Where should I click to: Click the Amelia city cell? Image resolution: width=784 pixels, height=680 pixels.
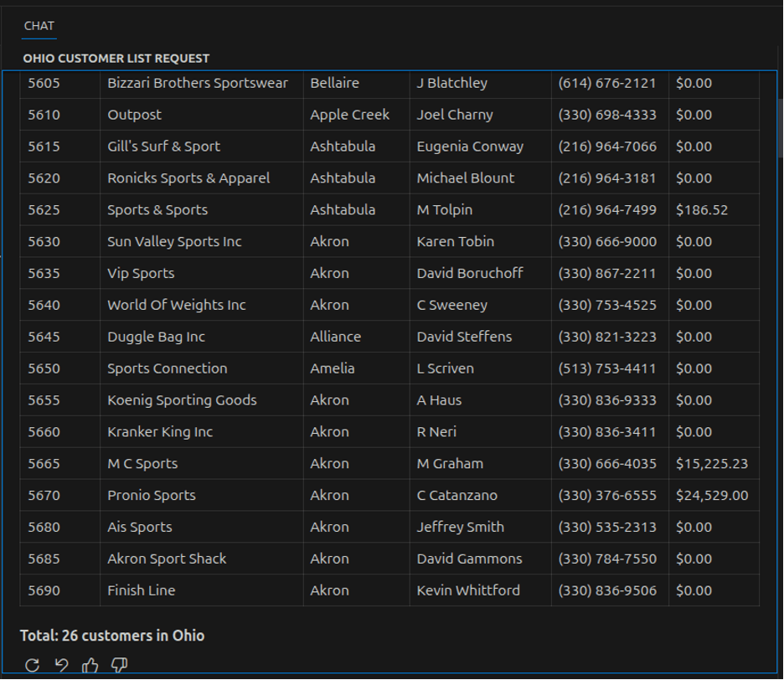pyautogui.click(x=333, y=368)
